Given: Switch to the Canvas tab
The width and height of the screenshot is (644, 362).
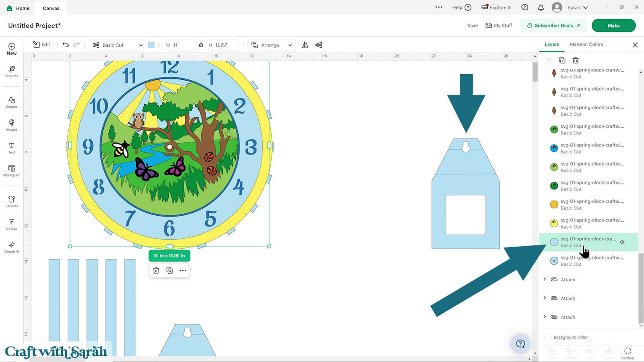Looking at the screenshot, I should pos(51,8).
